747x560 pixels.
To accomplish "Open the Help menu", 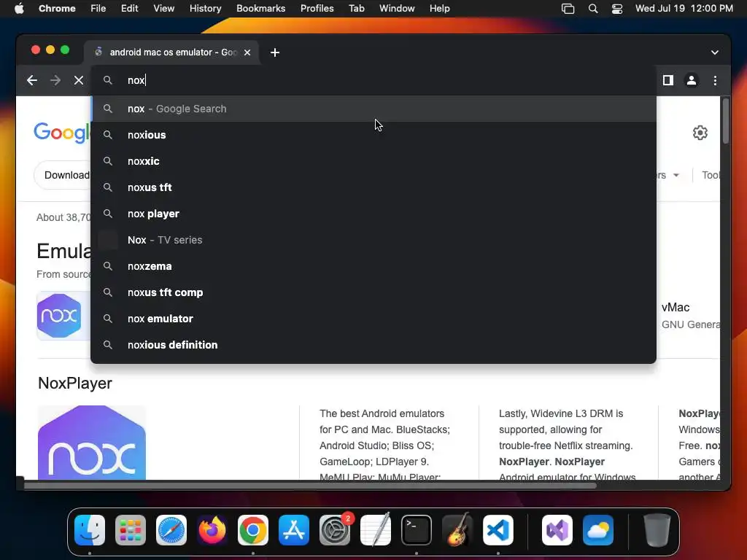I will (439, 9).
